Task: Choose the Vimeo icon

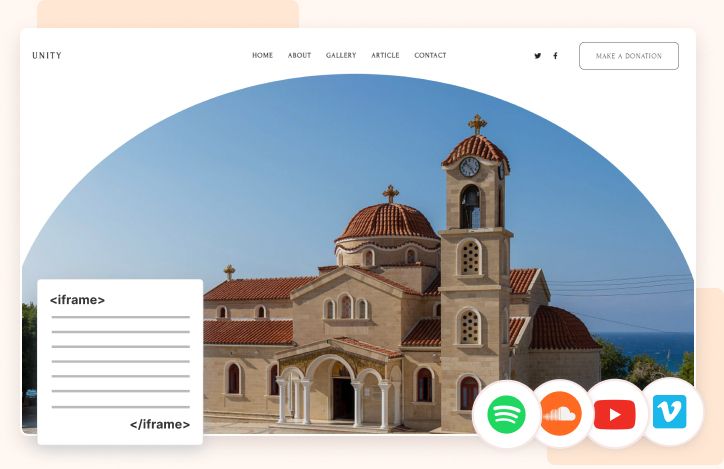Action: click(669, 411)
